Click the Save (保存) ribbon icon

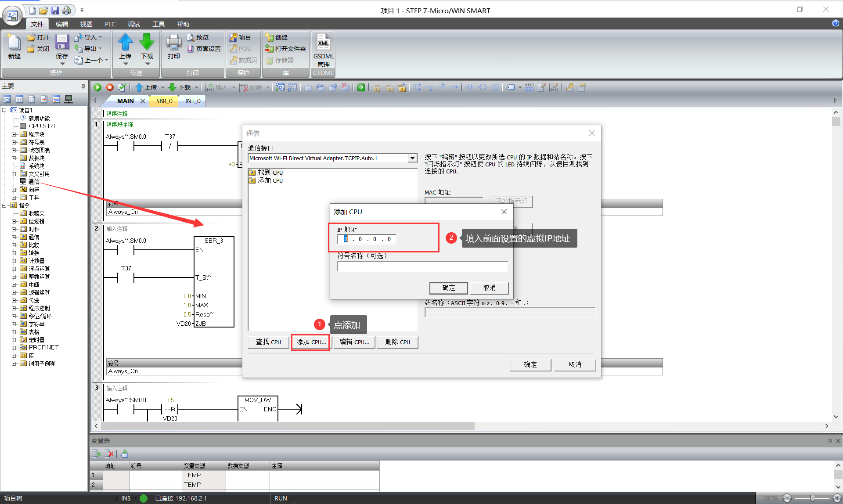click(61, 43)
